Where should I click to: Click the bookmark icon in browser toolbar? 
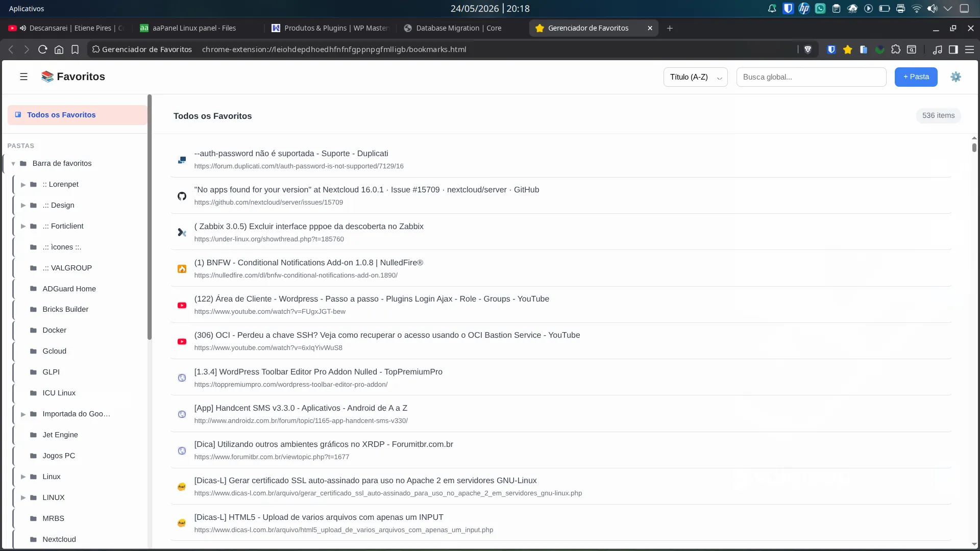tap(75, 49)
